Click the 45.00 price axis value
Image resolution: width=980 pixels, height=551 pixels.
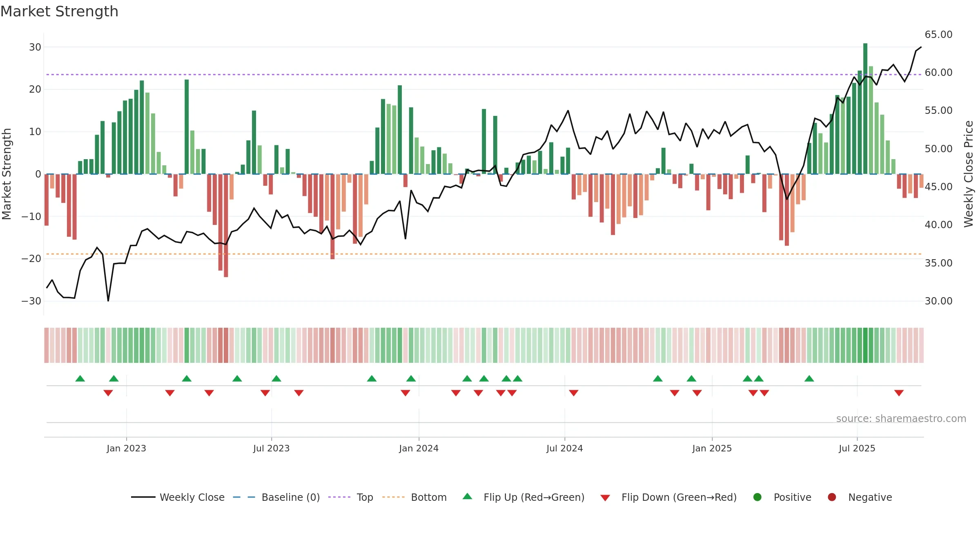(938, 187)
